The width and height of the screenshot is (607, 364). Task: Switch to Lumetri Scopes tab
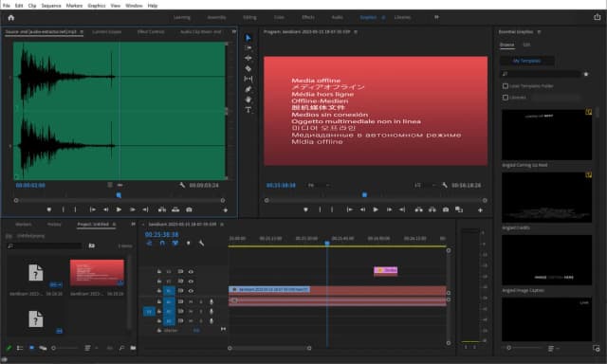[x=107, y=31]
